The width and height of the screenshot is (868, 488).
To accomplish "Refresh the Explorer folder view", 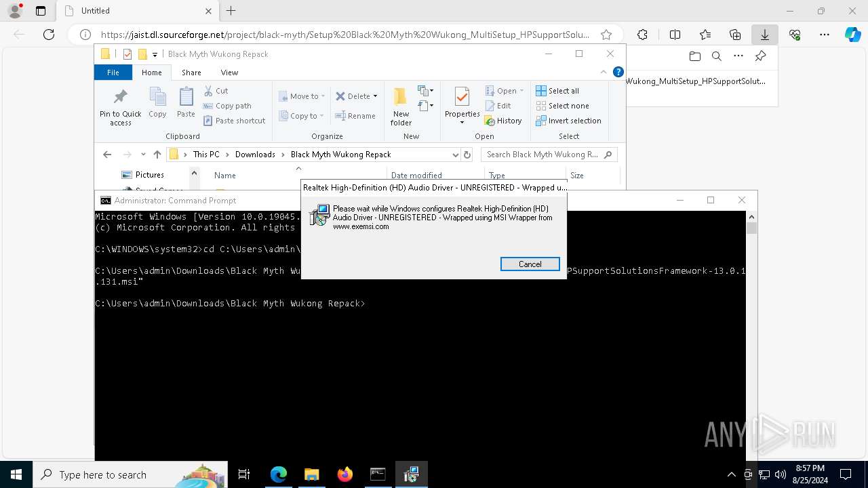I will click(467, 155).
